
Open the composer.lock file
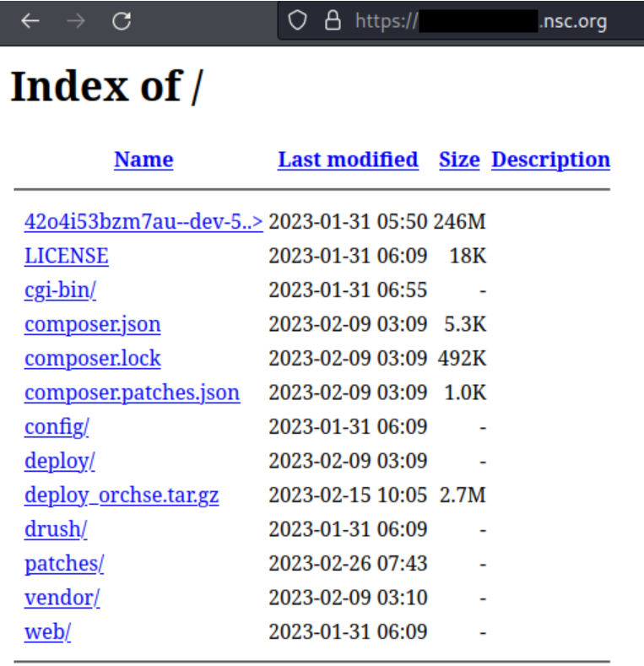point(92,359)
